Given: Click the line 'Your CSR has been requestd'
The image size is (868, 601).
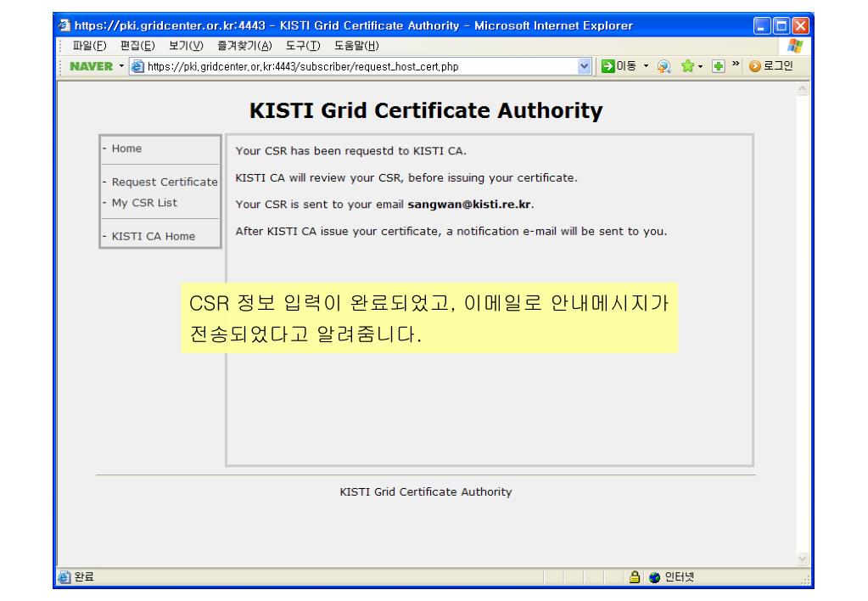Looking at the screenshot, I should pos(351,150).
